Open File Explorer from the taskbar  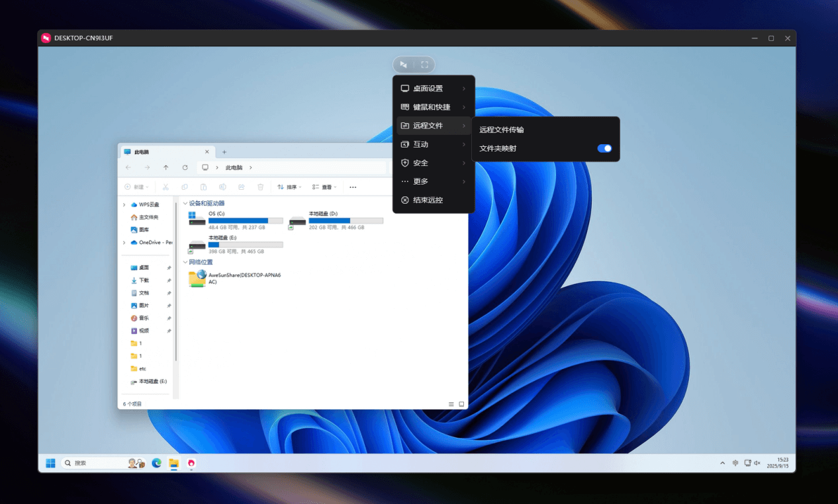[x=174, y=463]
